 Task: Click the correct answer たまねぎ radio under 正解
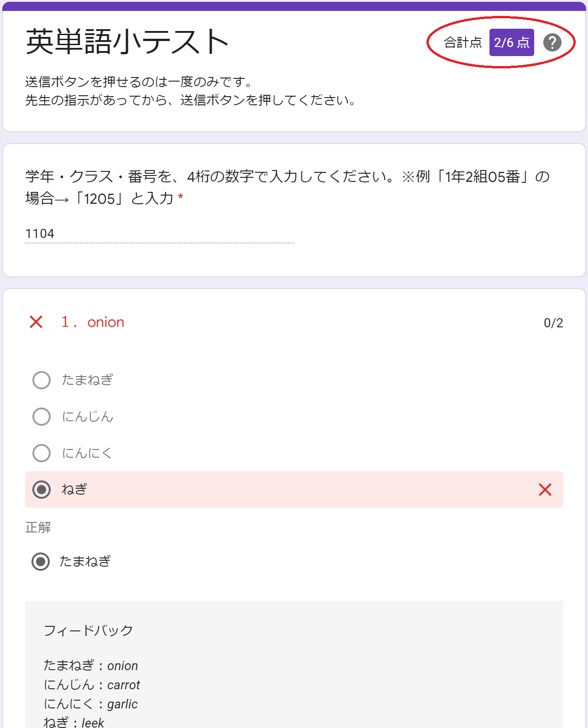point(41,562)
